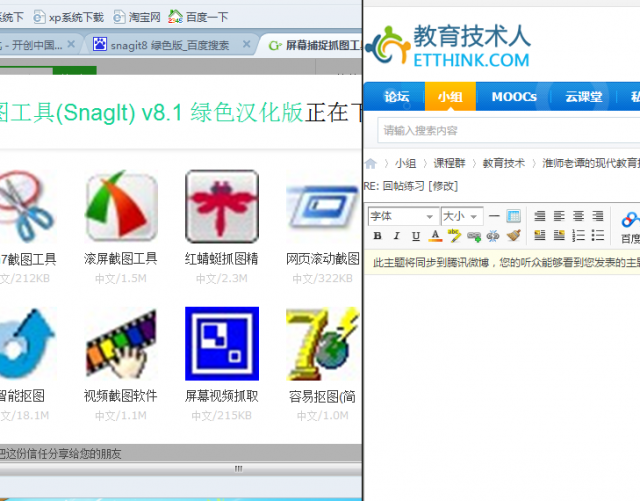Click the font color letter A swatch
This screenshot has width=640, height=501.
click(435, 237)
